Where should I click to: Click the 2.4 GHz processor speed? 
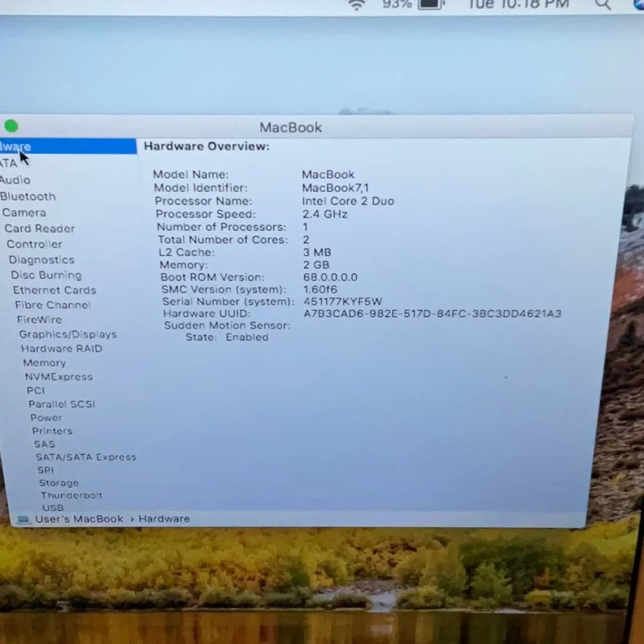tap(325, 214)
